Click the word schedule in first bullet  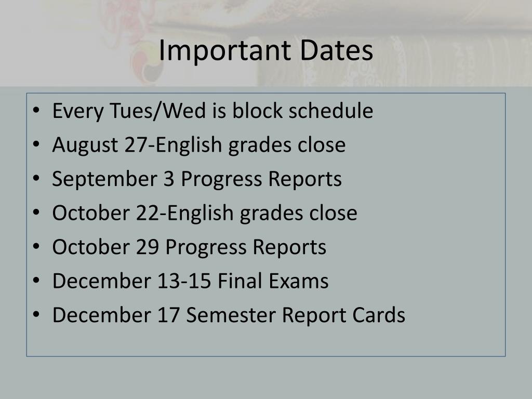coord(331,111)
